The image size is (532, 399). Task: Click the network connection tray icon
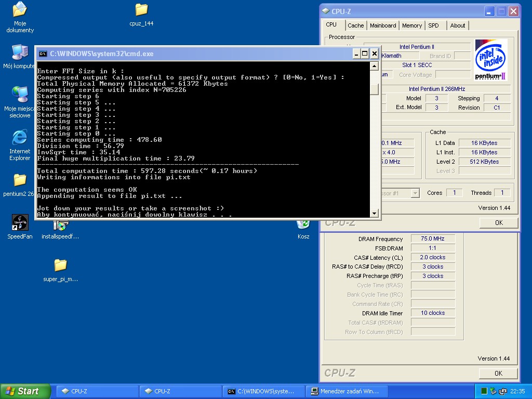tap(503, 391)
